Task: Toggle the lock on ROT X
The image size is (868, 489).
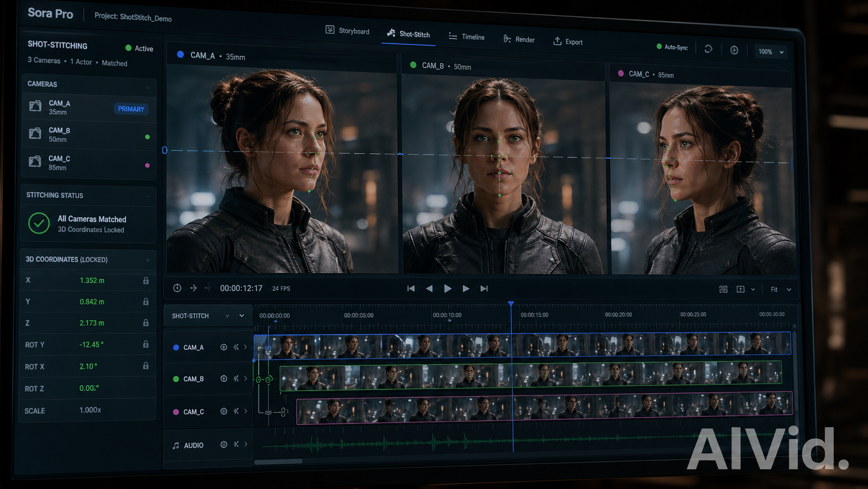Action: coord(146,366)
